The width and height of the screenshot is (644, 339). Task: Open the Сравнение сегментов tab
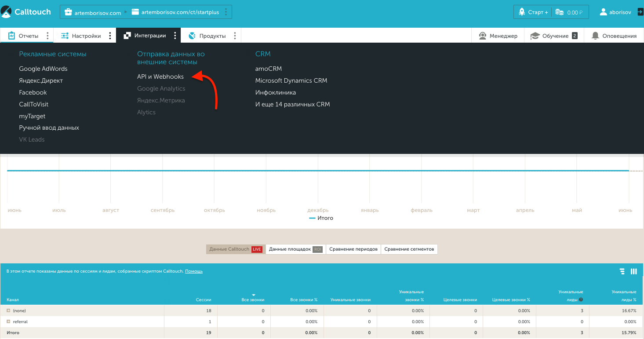[409, 249]
